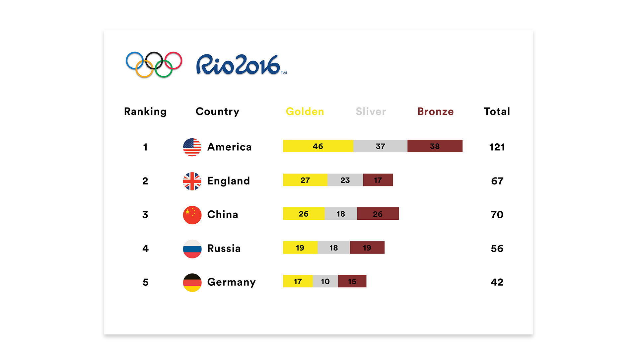Click the Sliver column header

click(x=371, y=111)
